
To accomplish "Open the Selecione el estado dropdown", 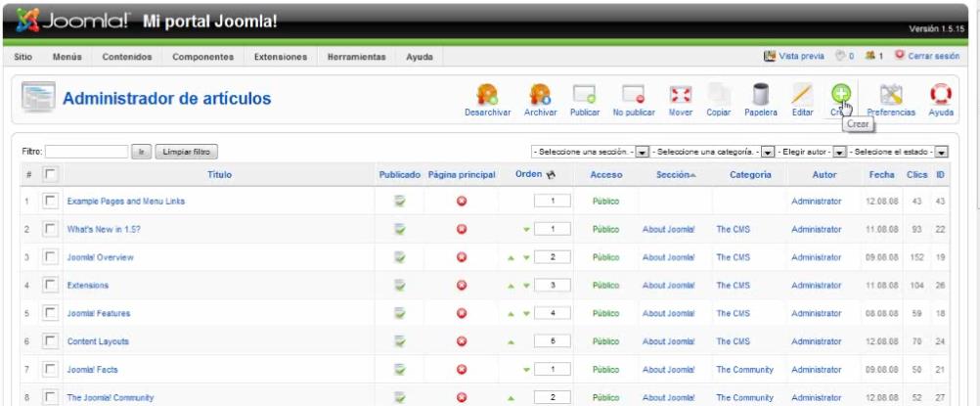I will click(899, 152).
